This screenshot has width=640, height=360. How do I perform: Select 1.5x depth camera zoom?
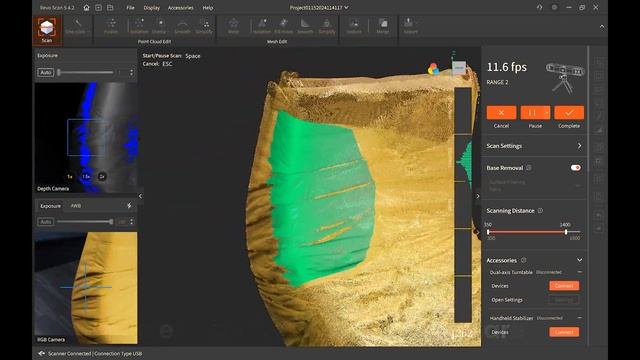86,177
